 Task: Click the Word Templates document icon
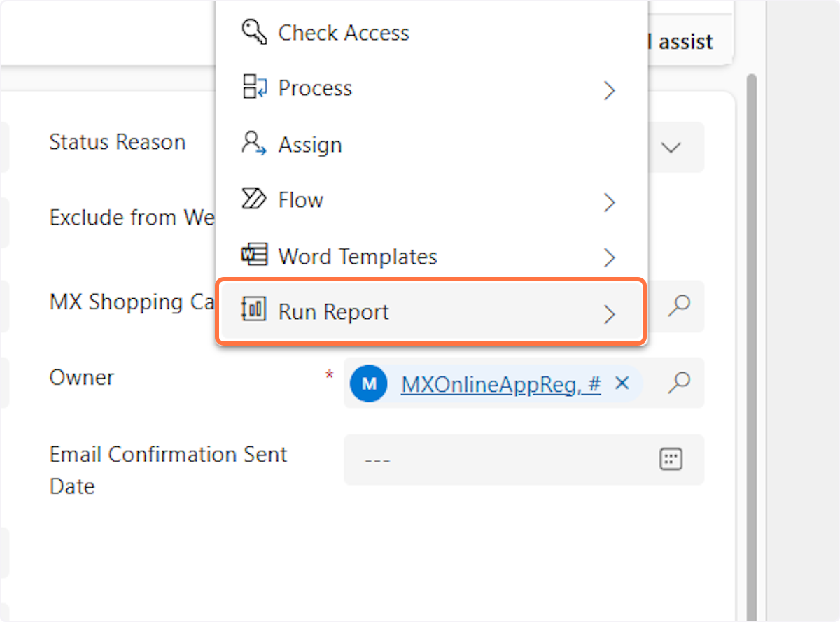pyautogui.click(x=254, y=255)
